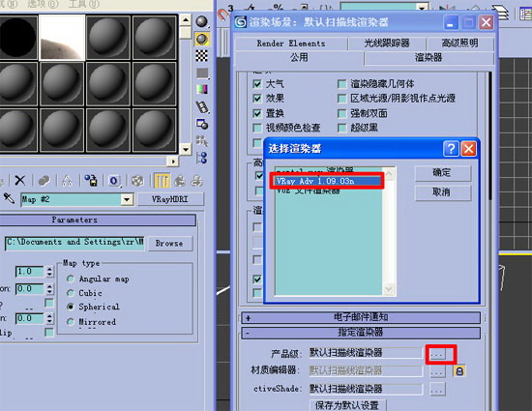The image size is (532, 411).
Task: Click the ... button for ActiveShade renderer
Action: click(437, 389)
